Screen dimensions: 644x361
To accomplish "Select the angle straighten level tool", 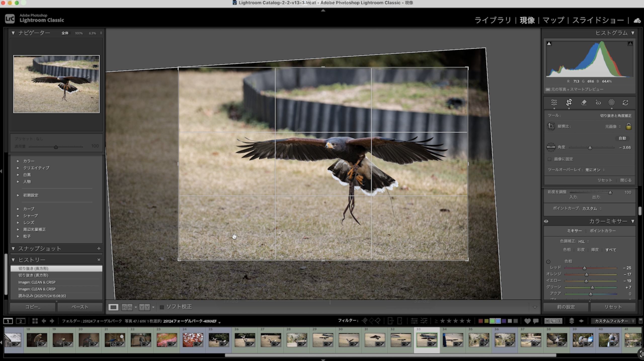I will [x=551, y=147].
